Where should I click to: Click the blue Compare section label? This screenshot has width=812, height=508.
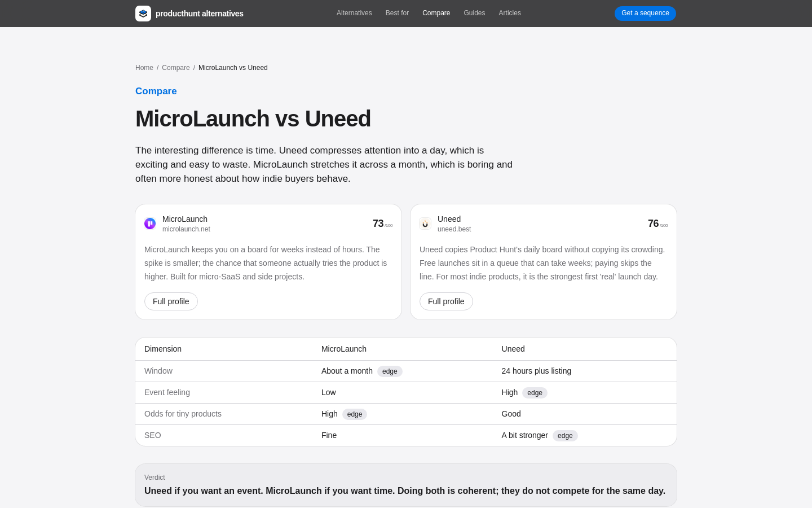[156, 91]
